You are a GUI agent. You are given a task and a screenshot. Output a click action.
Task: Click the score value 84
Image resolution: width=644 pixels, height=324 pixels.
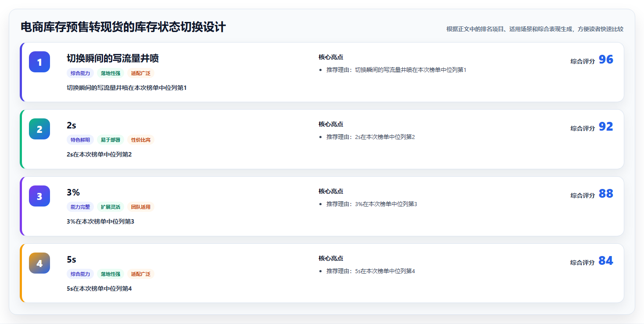pos(606,261)
